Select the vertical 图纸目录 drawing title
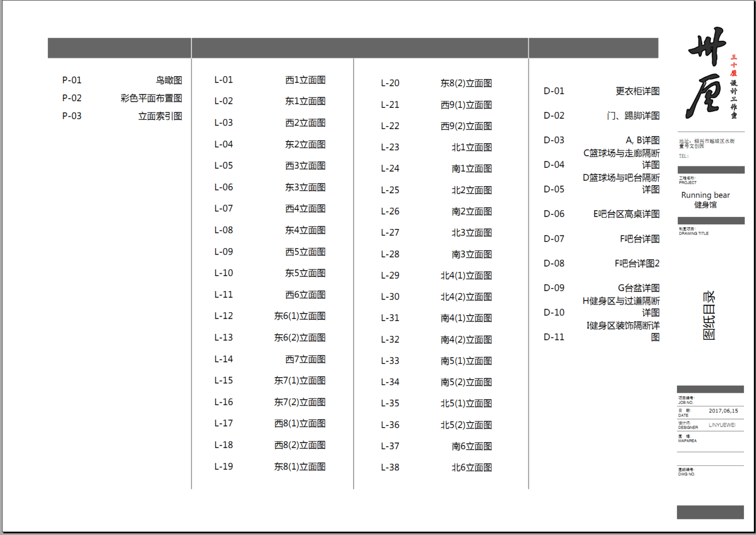 (709, 315)
